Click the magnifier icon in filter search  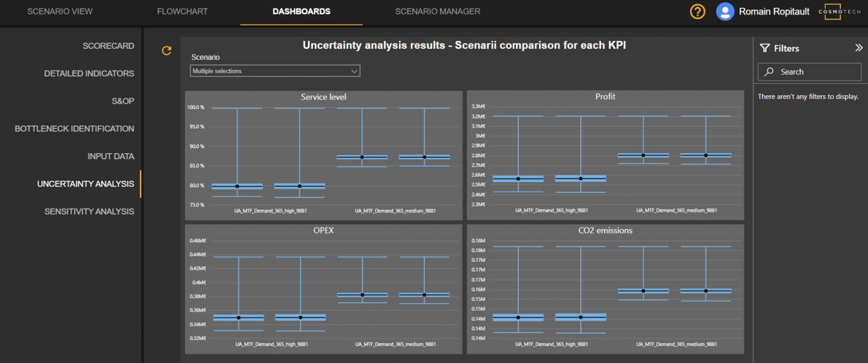click(x=769, y=72)
